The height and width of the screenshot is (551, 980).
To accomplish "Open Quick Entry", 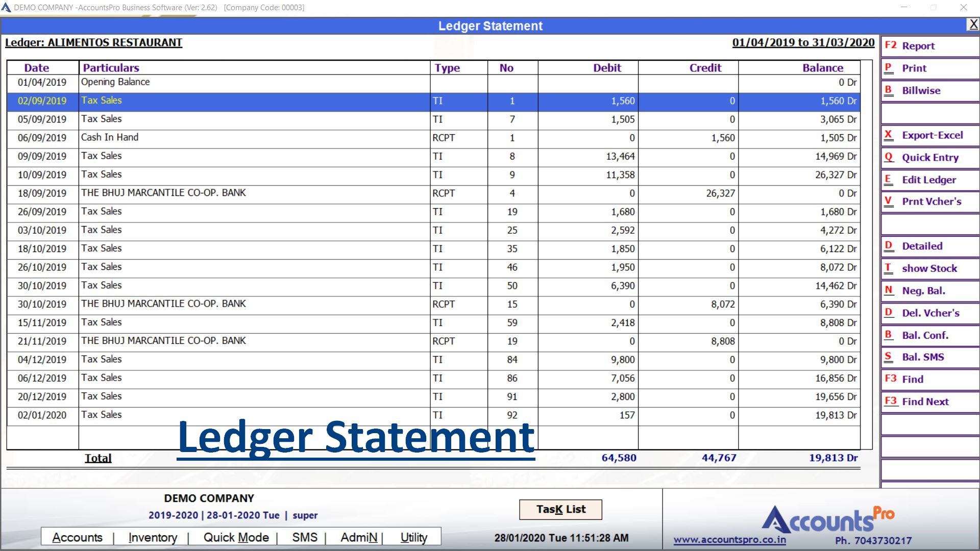I will tap(929, 158).
